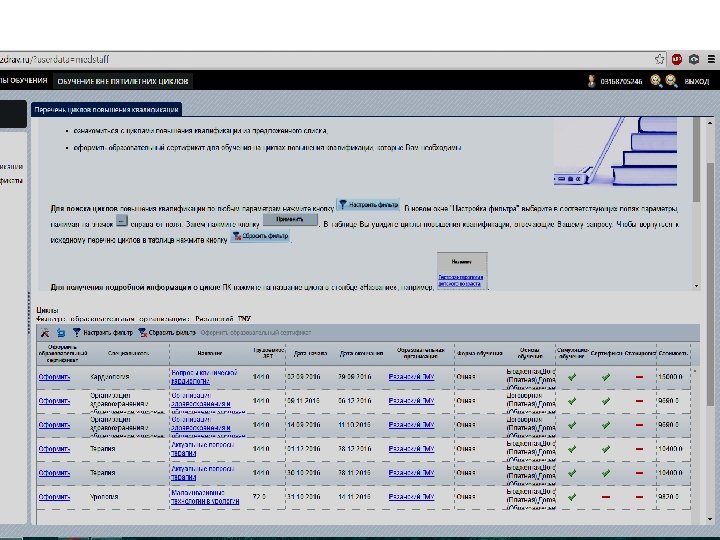
Task: Click Оформить in the row starting 14.09.2016
Action: pos(54,425)
